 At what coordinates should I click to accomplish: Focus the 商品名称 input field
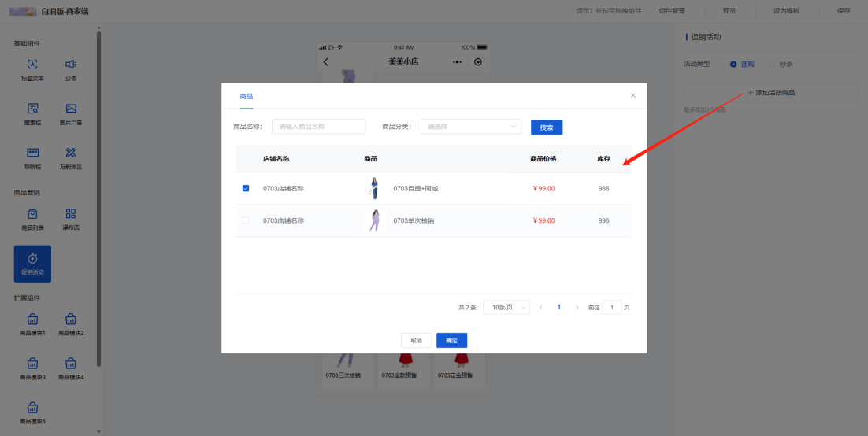pyautogui.click(x=319, y=126)
